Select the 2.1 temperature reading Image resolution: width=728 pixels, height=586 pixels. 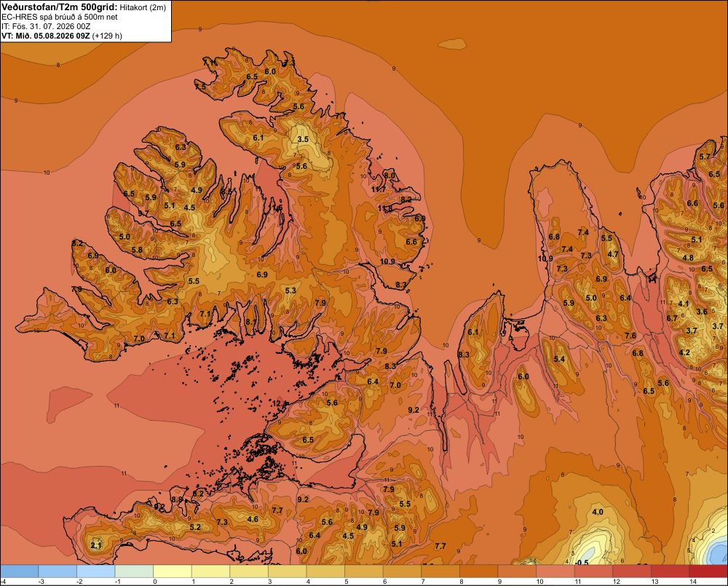(96, 546)
